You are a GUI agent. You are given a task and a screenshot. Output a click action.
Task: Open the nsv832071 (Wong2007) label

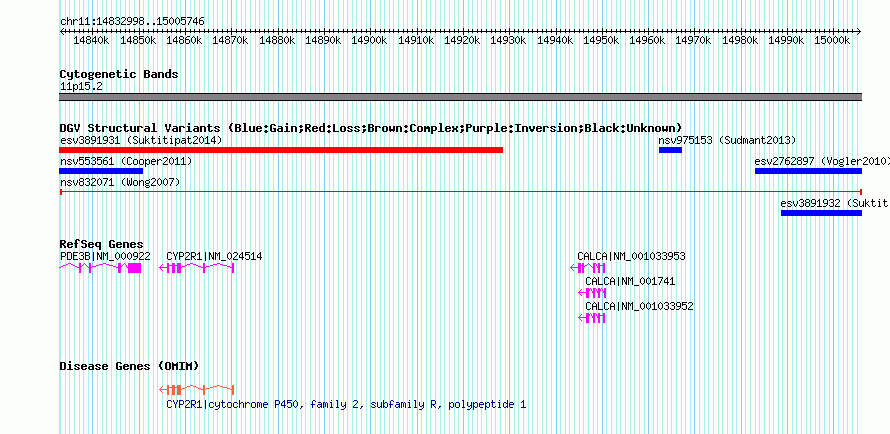click(120, 182)
